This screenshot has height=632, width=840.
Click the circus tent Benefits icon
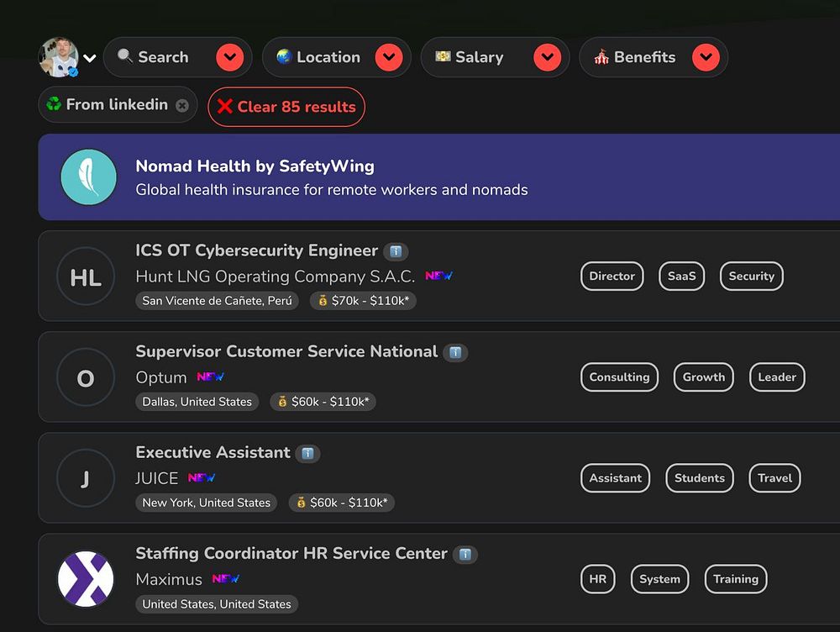[x=601, y=56]
